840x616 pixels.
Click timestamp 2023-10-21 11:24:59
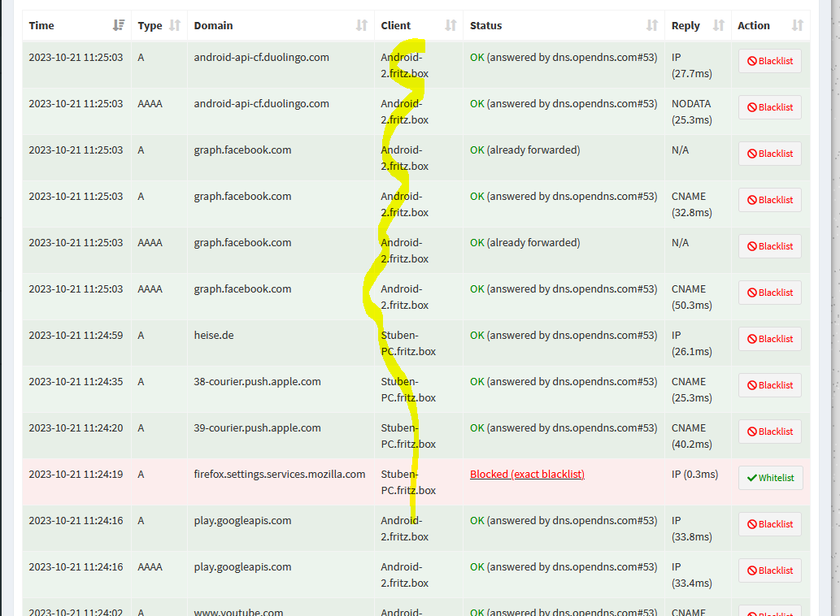pyautogui.click(x=76, y=336)
